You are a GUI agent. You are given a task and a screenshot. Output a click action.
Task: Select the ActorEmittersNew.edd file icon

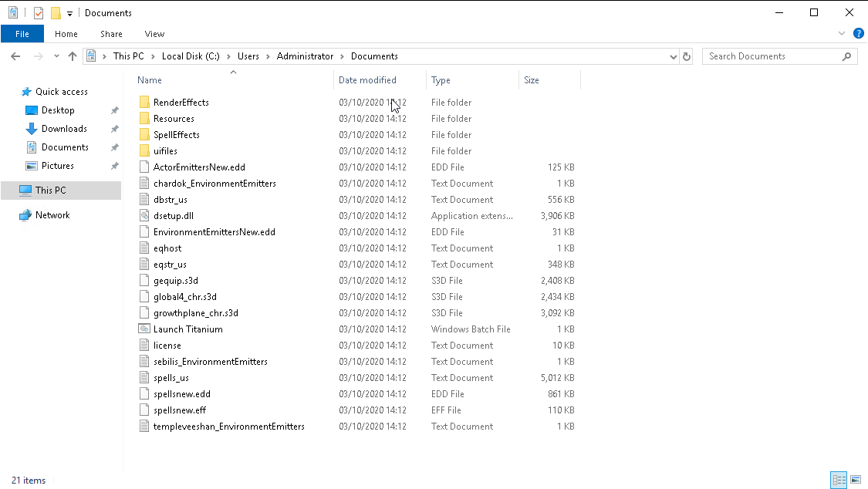[x=144, y=167]
